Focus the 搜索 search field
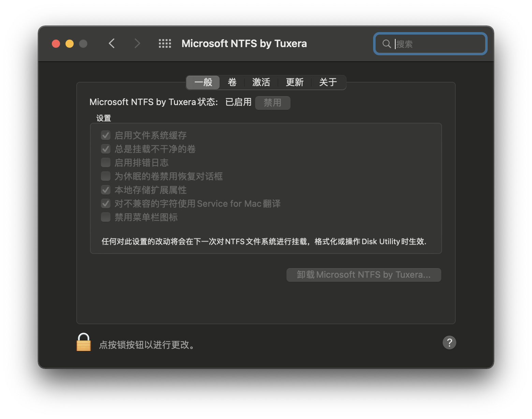The image size is (532, 419). pyautogui.click(x=430, y=44)
